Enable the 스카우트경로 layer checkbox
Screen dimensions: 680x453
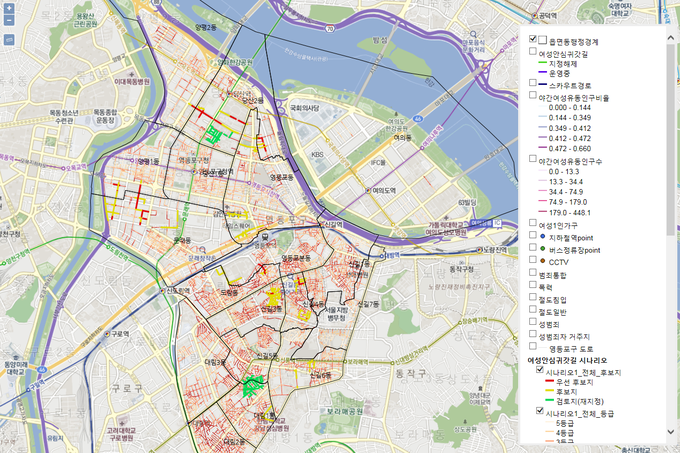click(x=533, y=82)
